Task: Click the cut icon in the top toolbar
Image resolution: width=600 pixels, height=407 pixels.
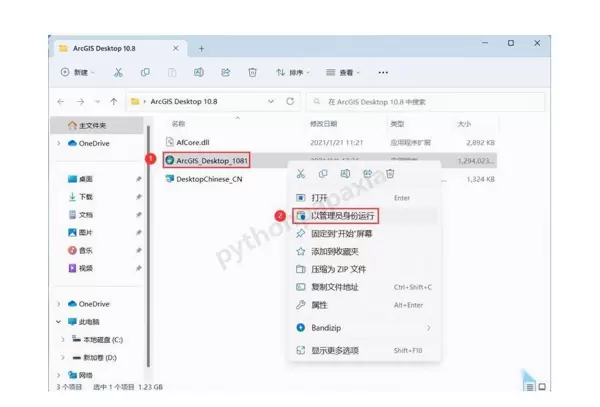Action: (x=118, y=72)
